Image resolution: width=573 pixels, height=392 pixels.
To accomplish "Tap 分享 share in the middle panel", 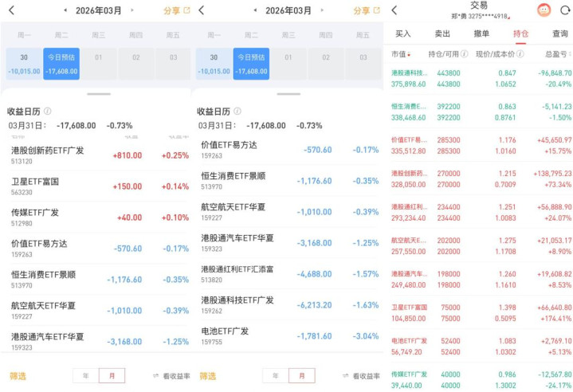I will coord(367,10).
